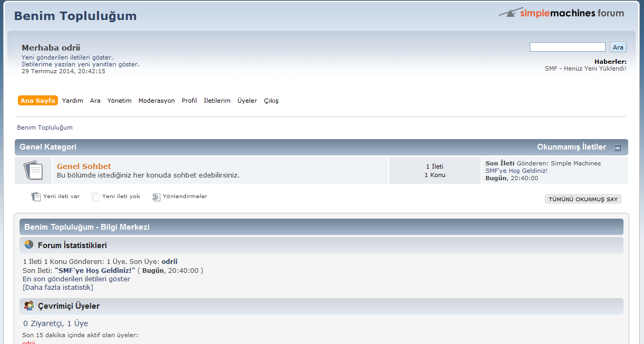Go to Profil in the menu
The width and height of the screenshot is (644, 344).
[189, 101]
